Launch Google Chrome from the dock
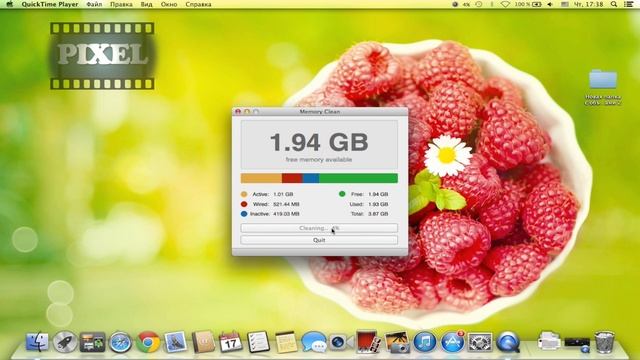 148,342
